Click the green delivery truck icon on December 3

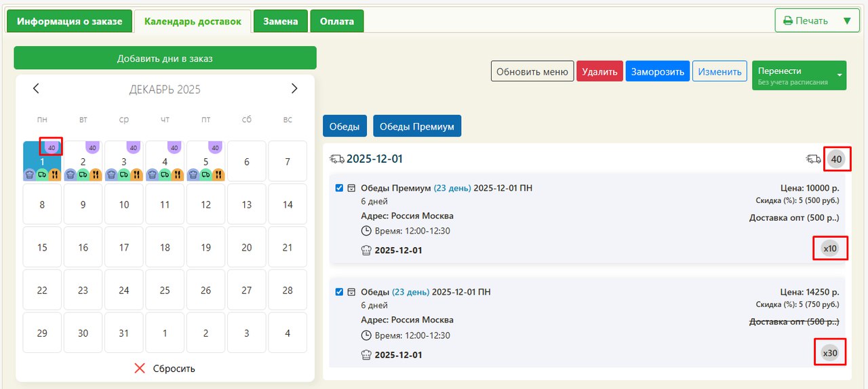[123, 174]
